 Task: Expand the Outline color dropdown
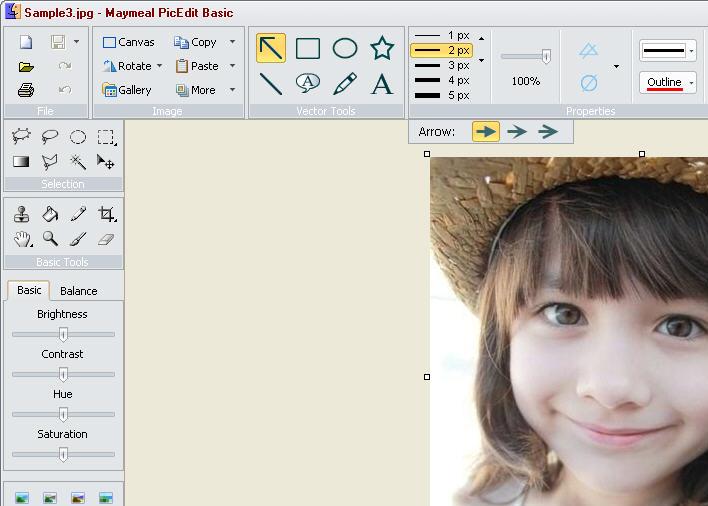[x=692, y=83]
